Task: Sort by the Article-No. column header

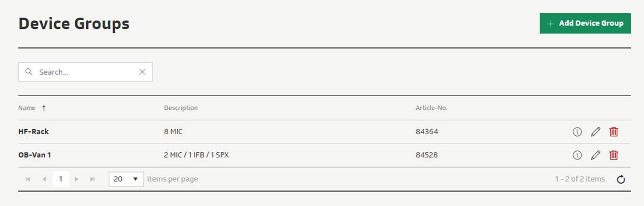Action: (x=431, y=108)
